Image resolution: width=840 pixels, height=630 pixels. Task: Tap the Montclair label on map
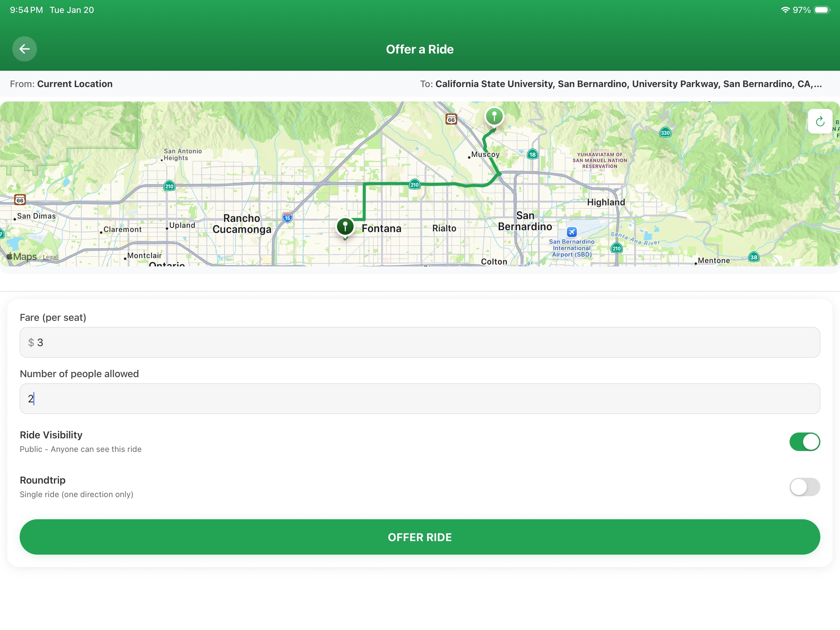click(x=144, y=256)
